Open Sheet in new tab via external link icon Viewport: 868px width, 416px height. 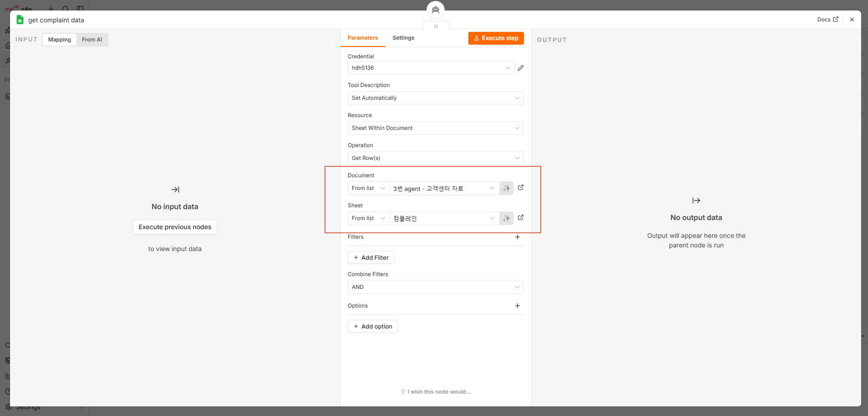pyautogui.click(x=521, y=217)
